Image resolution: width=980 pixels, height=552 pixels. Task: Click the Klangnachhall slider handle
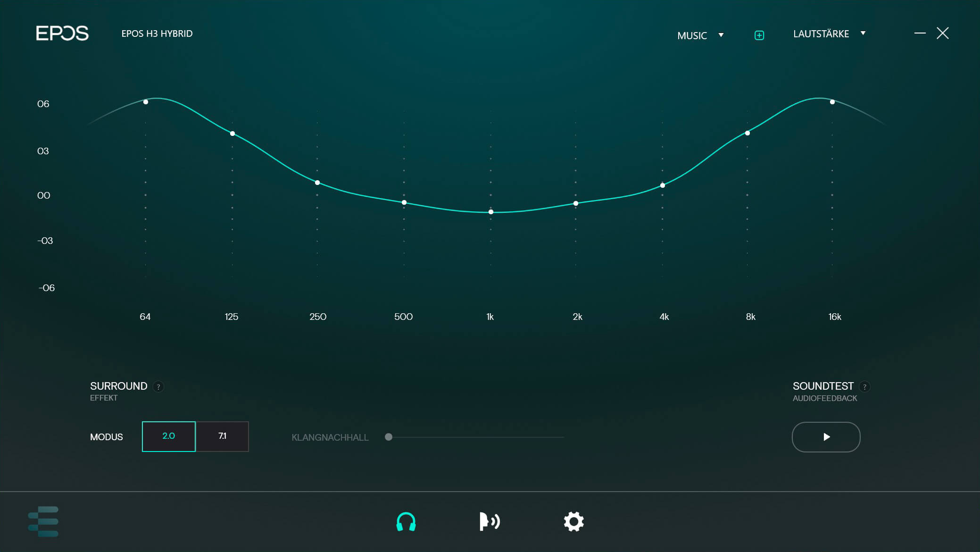[x=389, y=437]
